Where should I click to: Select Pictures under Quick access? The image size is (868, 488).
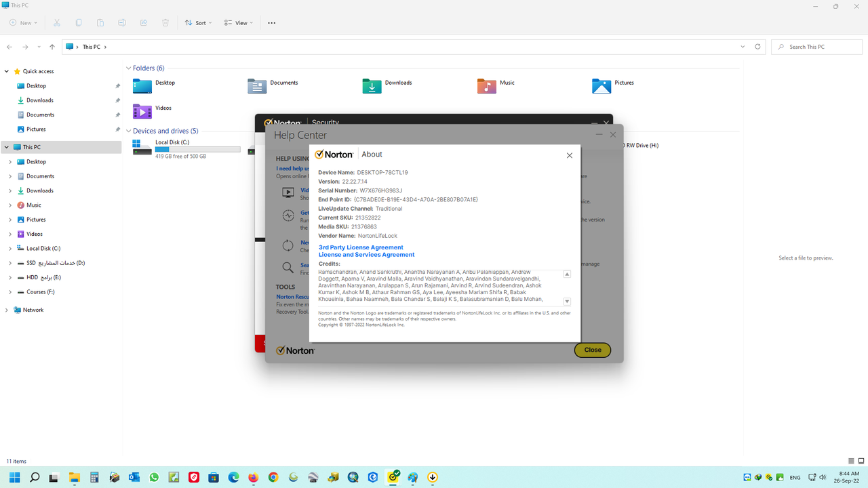pos(36,129)
